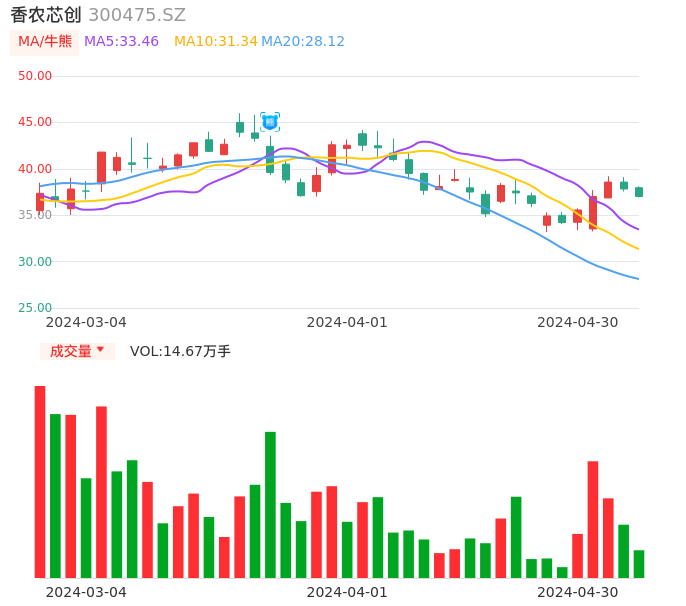Viewport: 686px width, 606px height.
Task: Click the 35.00 price axis label
Action: pos(35,215)
